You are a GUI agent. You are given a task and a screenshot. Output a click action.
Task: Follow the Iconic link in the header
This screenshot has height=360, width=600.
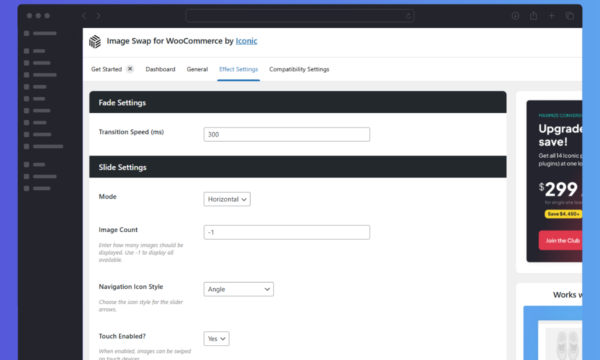pyautogui.click(x=246, y=41)
